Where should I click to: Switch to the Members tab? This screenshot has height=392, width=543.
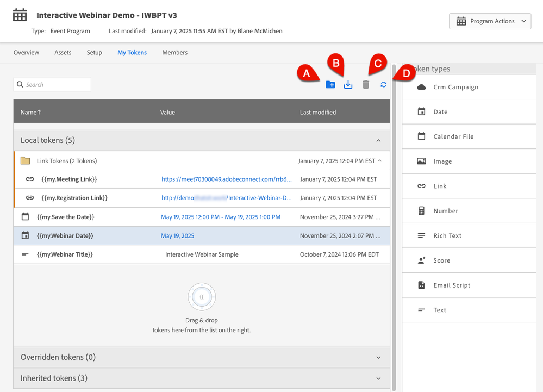point(174,53)
